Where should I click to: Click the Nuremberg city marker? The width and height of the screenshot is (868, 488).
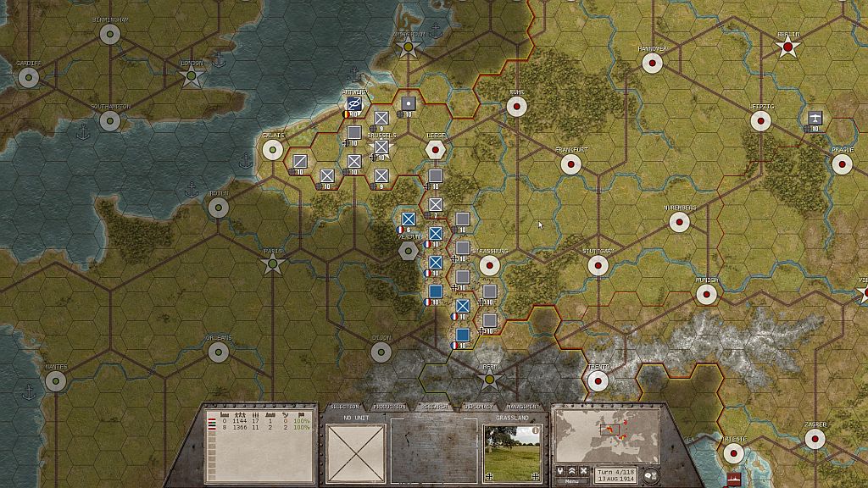tap(679, 222)
